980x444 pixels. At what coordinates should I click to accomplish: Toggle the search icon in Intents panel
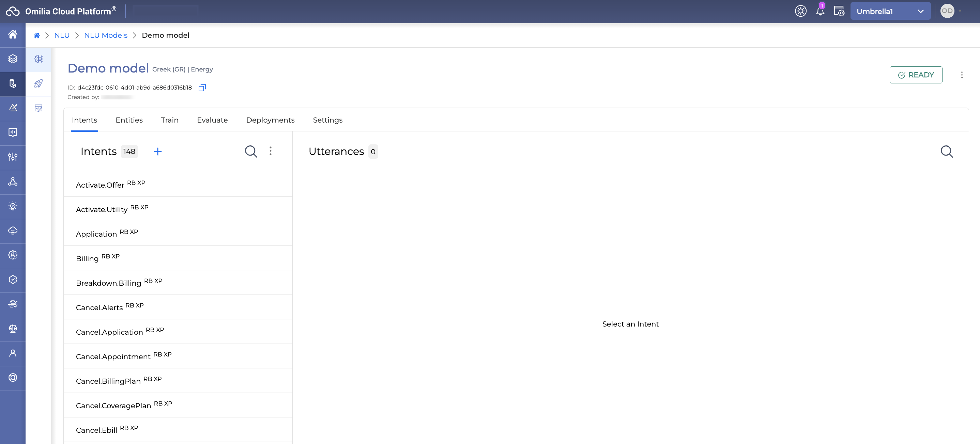(251, 152)
